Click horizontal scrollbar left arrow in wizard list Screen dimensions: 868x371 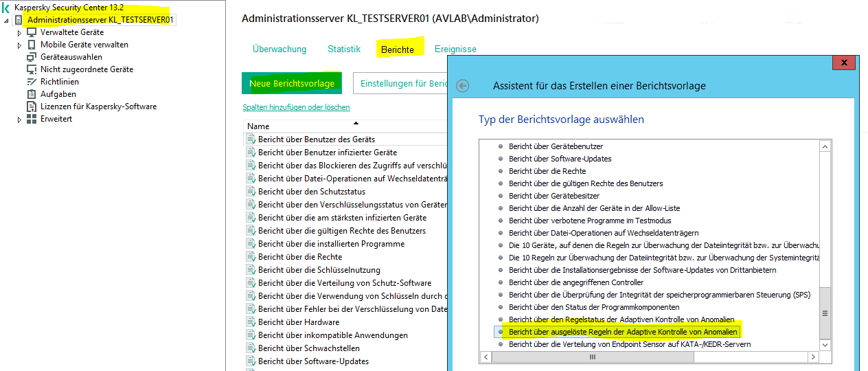click(487, 357)
